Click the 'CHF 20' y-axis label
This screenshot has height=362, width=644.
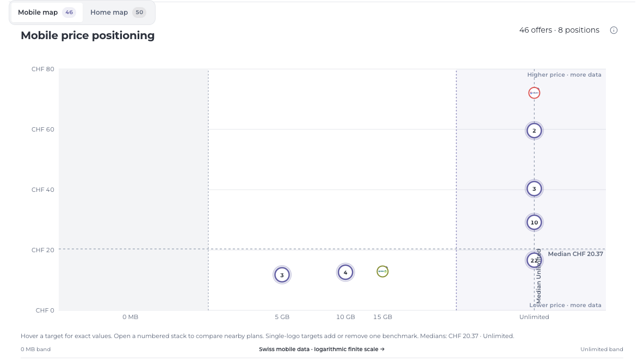click(43, 250)
